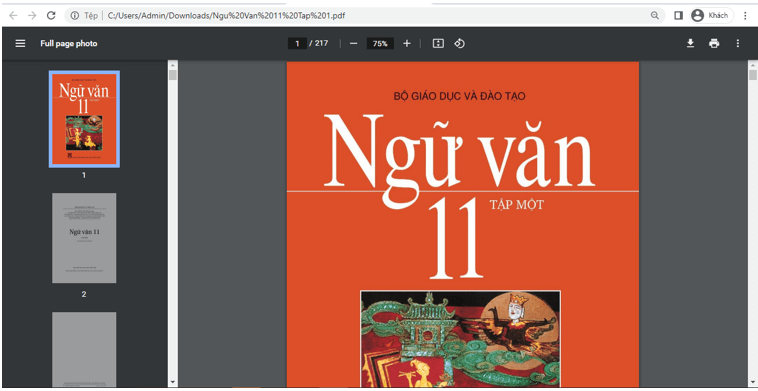Zoom out the PDF with minus button
The height and width of the screenshot is (391, 758).
tap(353, 43)
